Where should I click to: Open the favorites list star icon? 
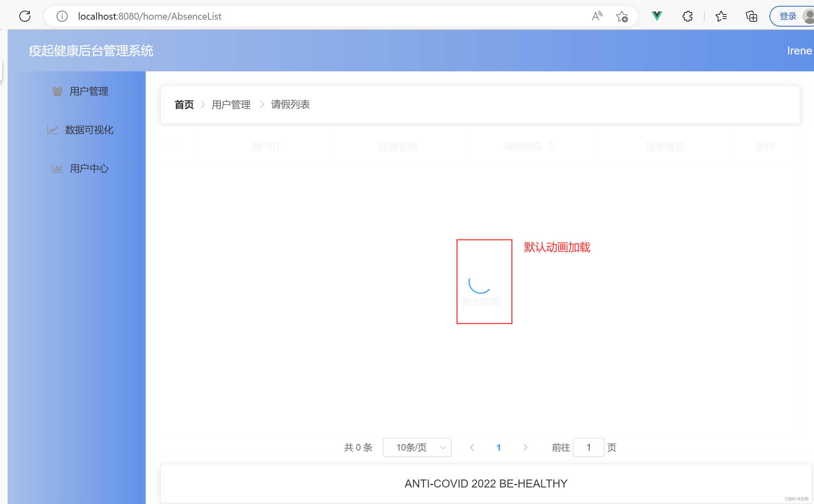point(722,16)
